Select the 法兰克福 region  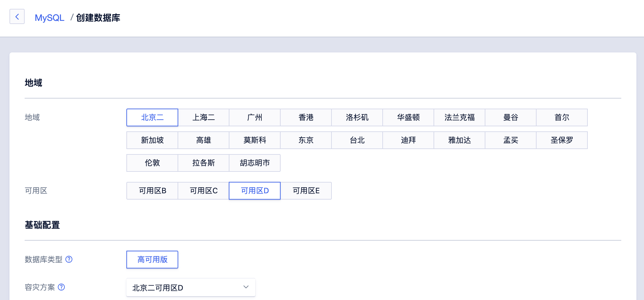[459, 117]
